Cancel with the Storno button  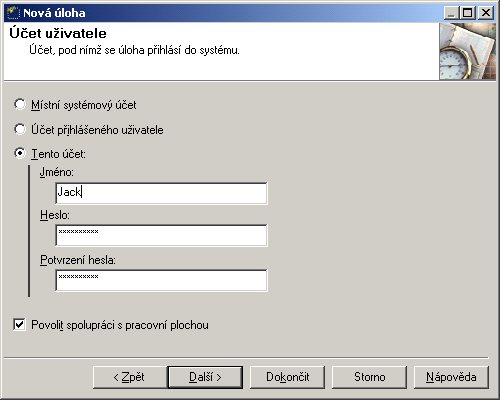369,377
